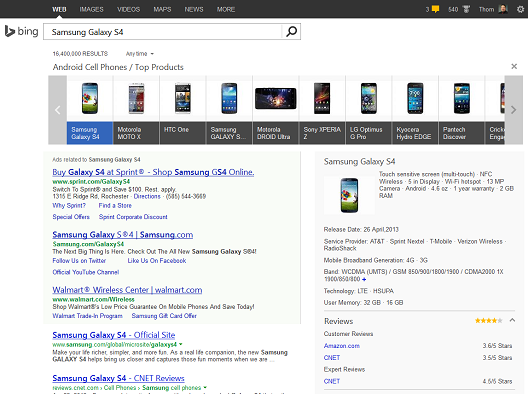The image size is (528, 394).
Task: Open Directions link for Sprint store
Action: point(147,196)
